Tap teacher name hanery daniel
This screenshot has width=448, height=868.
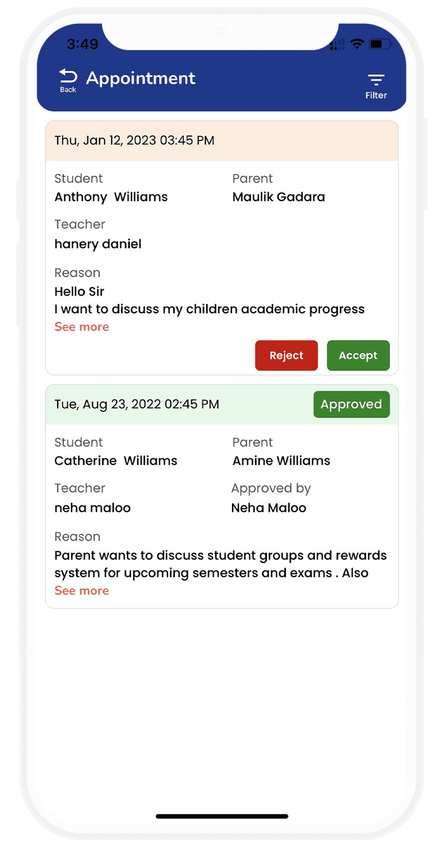[98, 244]
